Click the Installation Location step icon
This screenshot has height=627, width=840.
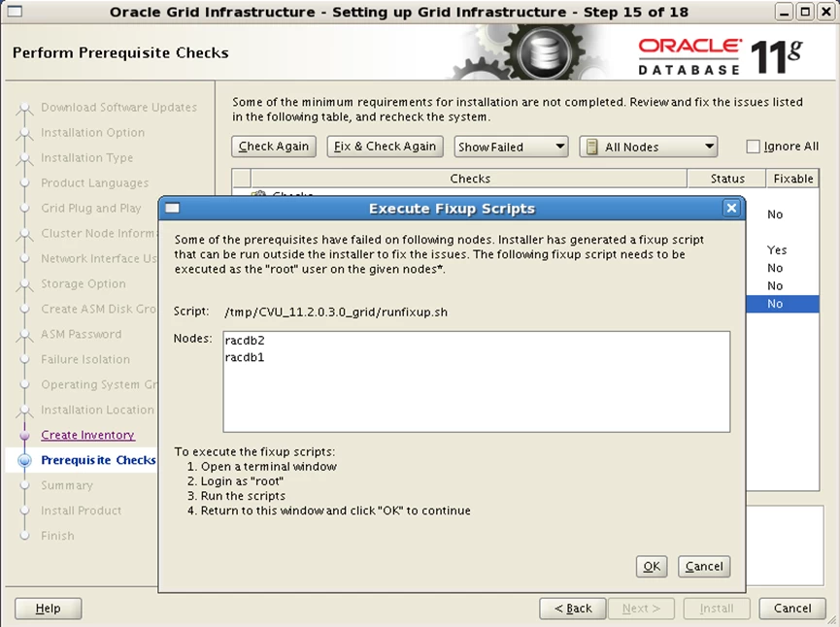click(x=24, y=411)
